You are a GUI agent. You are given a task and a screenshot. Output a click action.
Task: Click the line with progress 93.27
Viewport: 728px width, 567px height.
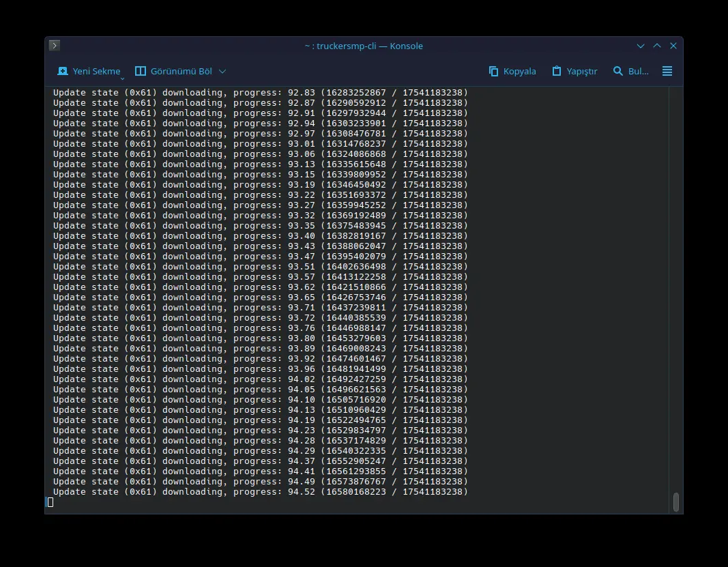point(261,205)
